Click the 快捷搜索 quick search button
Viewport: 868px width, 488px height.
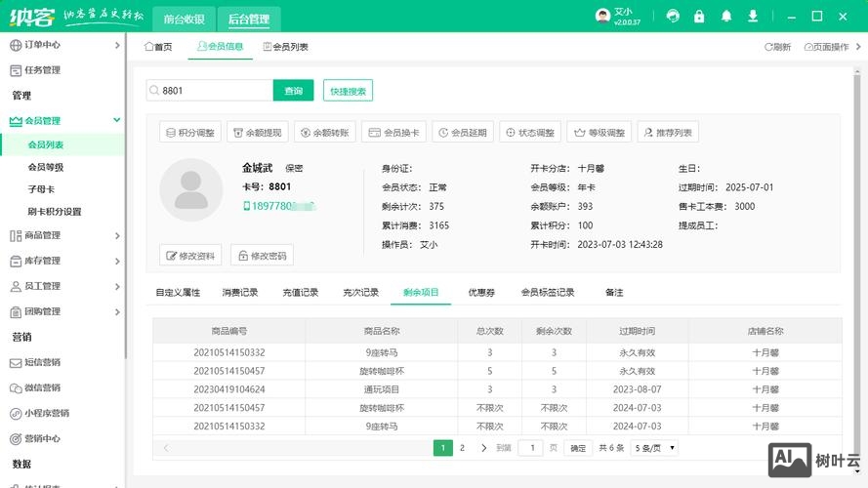349,91
